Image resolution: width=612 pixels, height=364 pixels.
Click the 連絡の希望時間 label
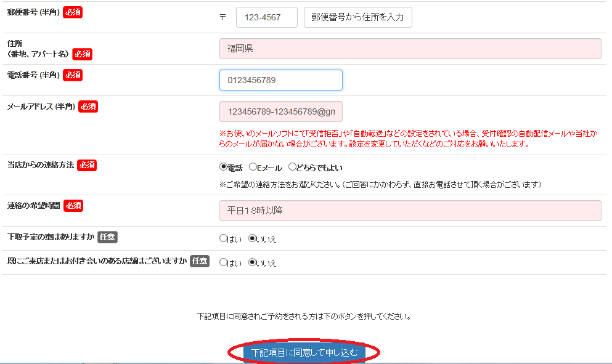(x=33, y=206)
